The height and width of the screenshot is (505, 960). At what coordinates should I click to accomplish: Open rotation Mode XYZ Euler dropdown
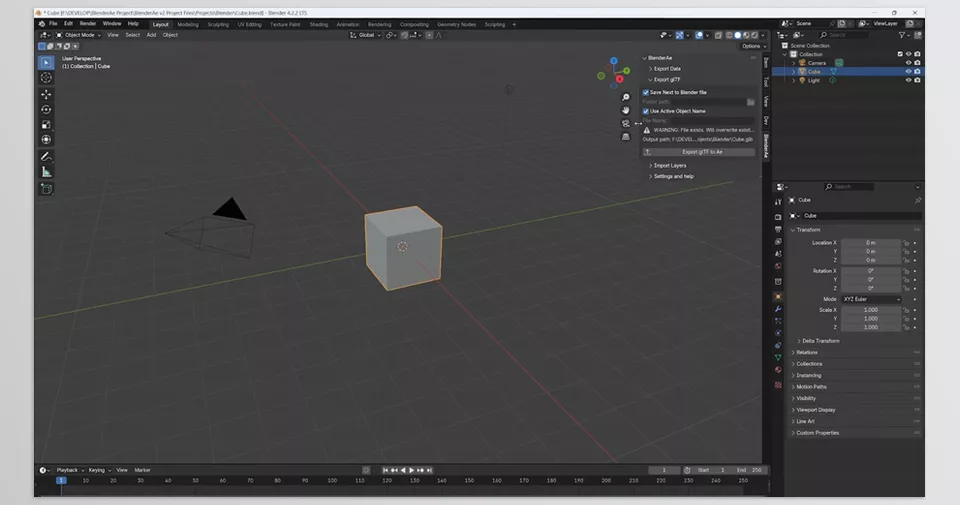(x=872, y=299)
